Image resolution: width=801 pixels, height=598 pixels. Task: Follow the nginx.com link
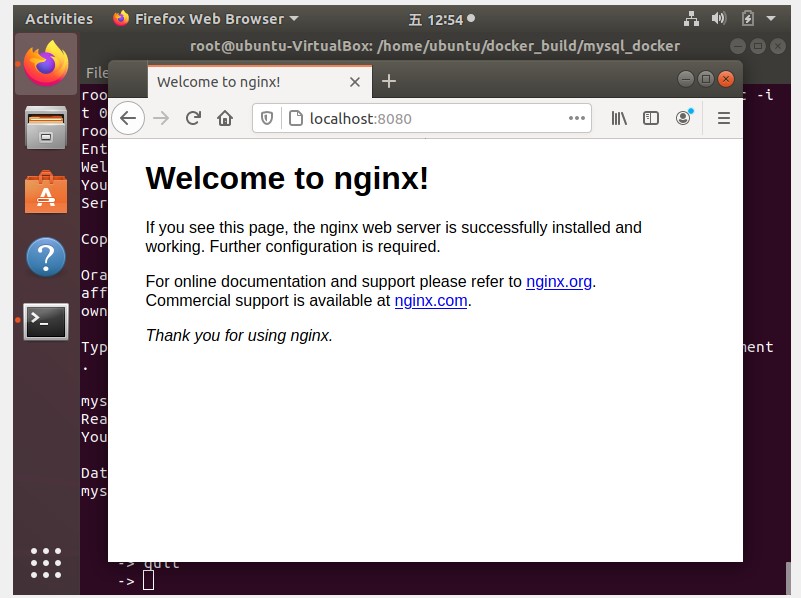[431, 301]
